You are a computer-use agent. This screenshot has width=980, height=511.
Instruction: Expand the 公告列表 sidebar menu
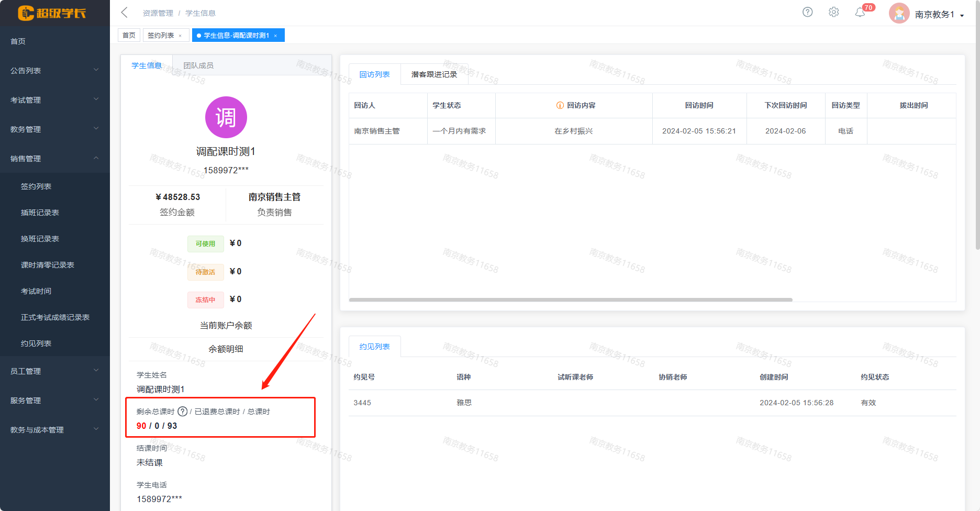click(54, 70)
